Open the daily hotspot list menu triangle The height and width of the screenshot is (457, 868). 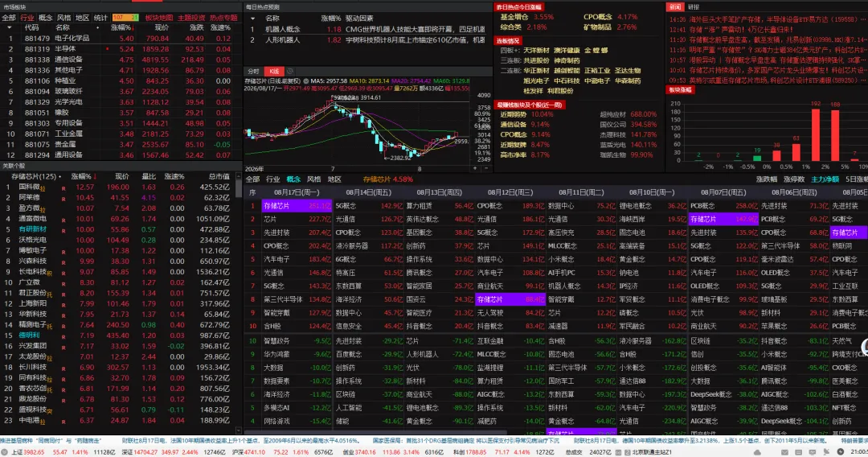[252, 19]
